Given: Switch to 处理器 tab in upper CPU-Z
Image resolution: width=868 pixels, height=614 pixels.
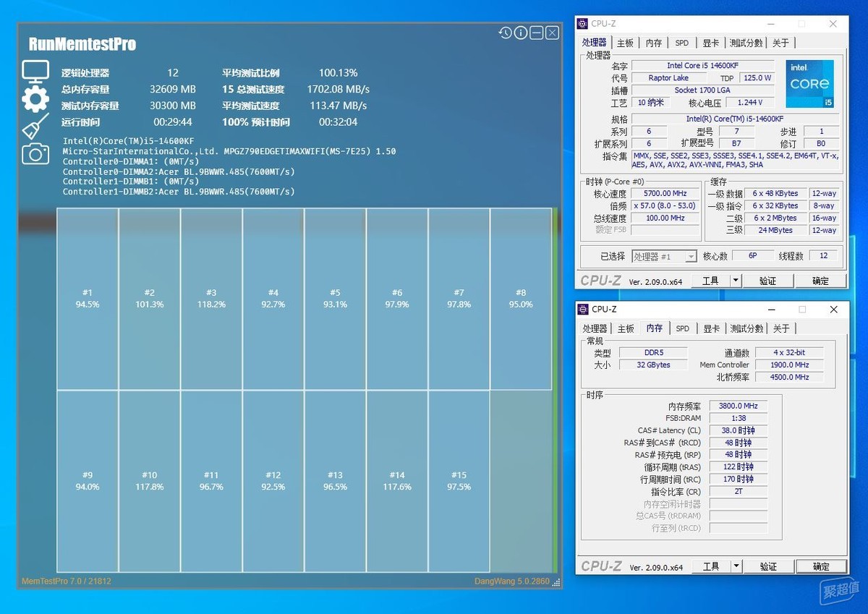Looking at the screenshot, I should [x=595, y=43].
